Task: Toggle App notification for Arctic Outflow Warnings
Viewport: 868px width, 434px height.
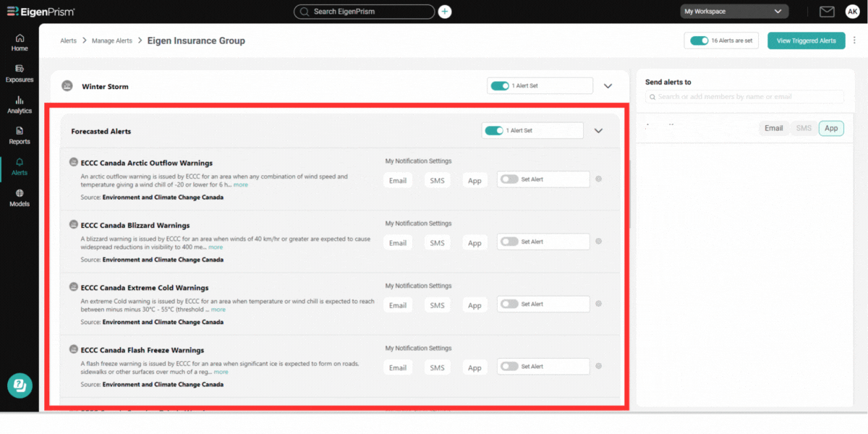Action: pos(475,180)
